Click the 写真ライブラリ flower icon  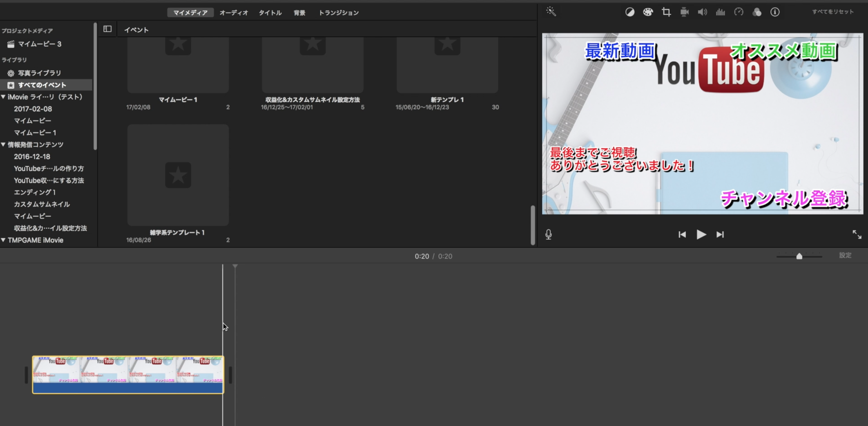click(11, 73)
